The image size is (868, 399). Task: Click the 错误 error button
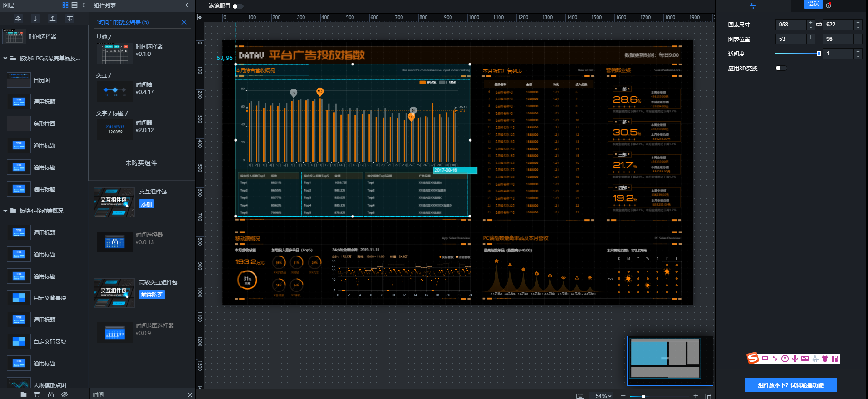pyautogui.click(x=814, y=4)
